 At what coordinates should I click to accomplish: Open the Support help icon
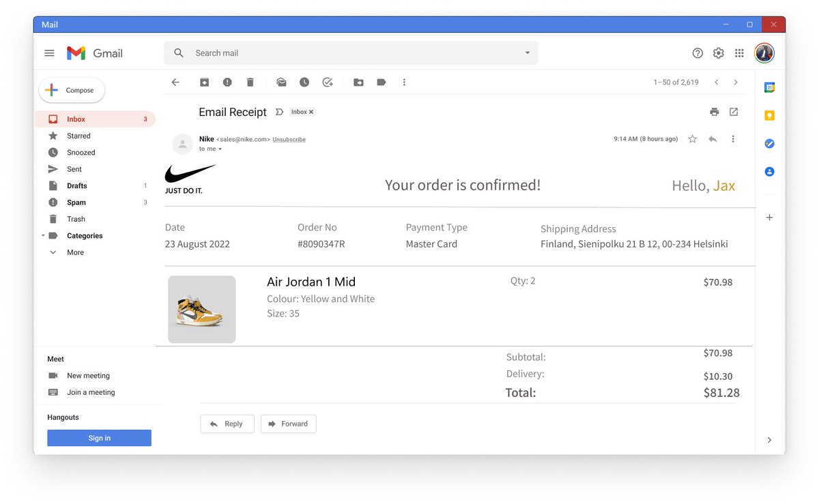pyautogui.click(x=698, y=53)
